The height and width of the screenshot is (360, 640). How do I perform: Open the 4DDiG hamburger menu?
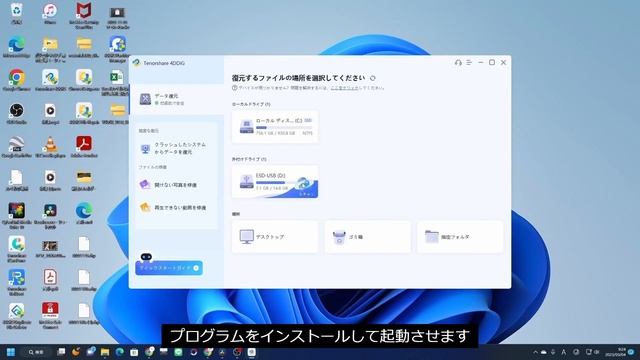click(469, 62)
